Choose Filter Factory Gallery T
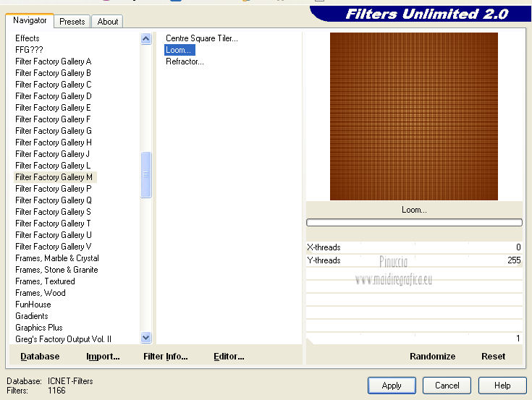The width and height of the screenshot is (532, 400). click(x=53, y=224)
